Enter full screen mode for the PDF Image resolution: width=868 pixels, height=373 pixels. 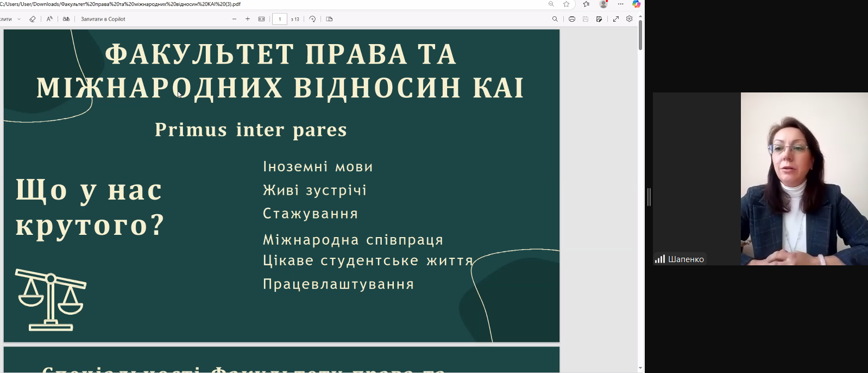click(x=616, y=19)
